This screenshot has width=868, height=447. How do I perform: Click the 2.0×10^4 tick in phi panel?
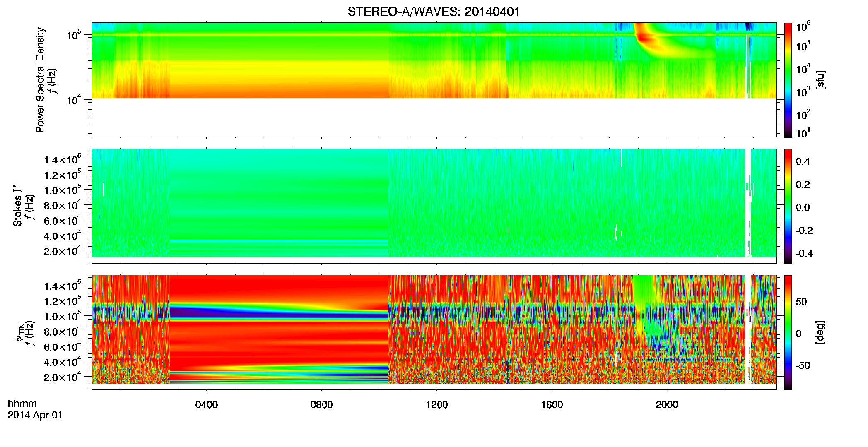(63, 377)
